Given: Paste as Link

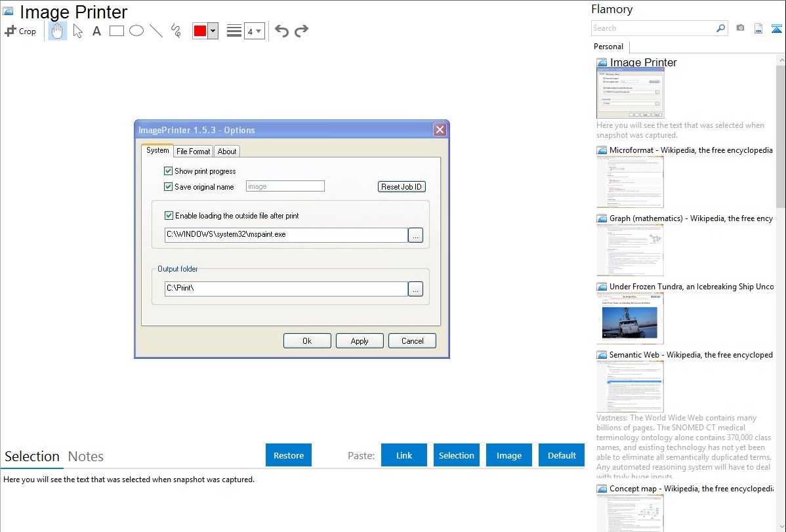Looking at the screenshot, I should tap(404, 455).
